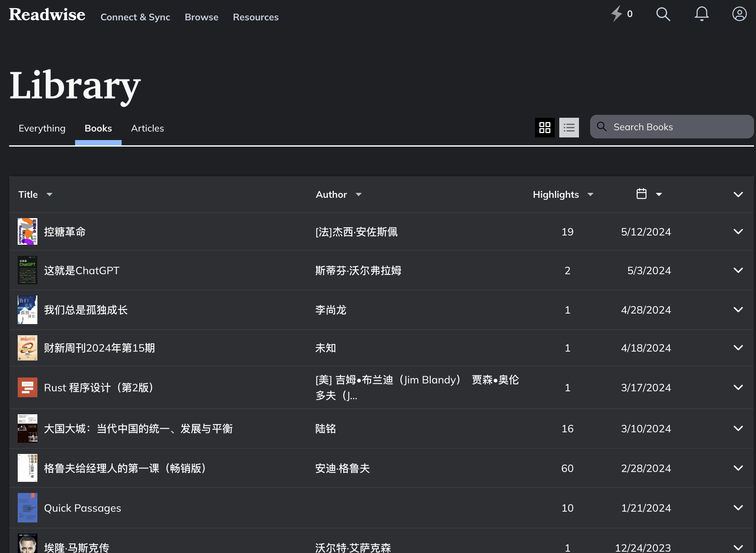Switch to the Articles tab
Image resolution: width=756 pixels, height=553 pixels.
(148, 128)
